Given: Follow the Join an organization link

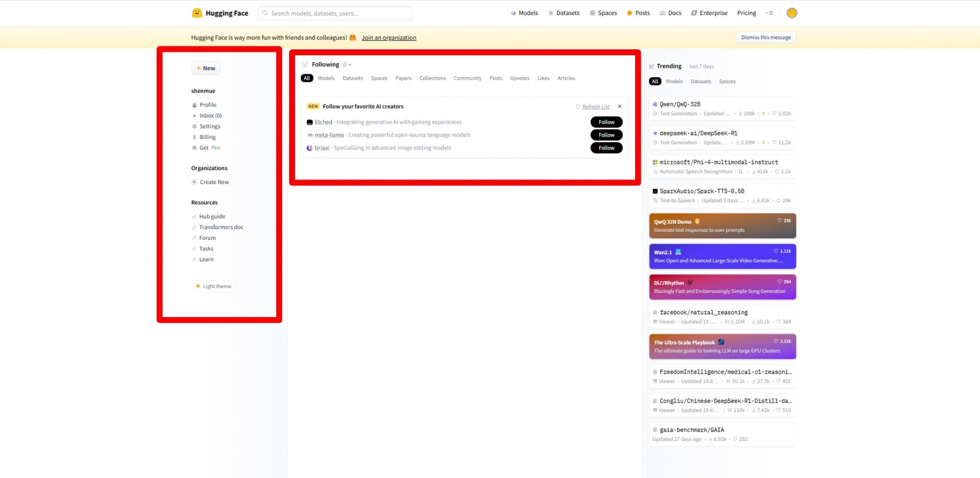Looking at the screenshot, I should click(389, 38).
